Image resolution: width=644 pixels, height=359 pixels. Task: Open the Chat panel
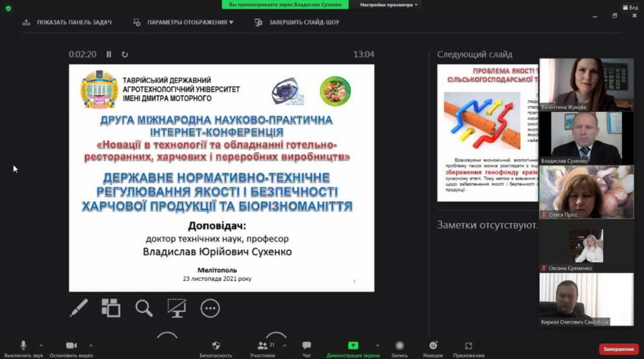pos(306,349)
